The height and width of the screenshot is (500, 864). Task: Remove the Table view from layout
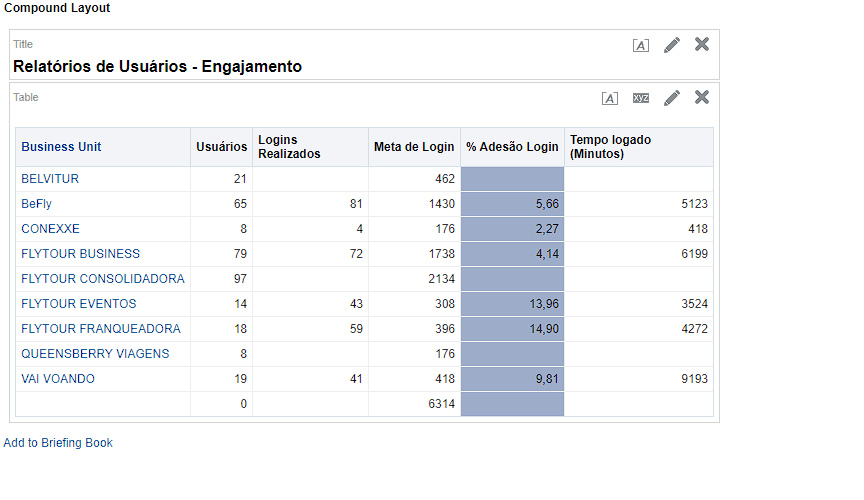pos(701,97)
